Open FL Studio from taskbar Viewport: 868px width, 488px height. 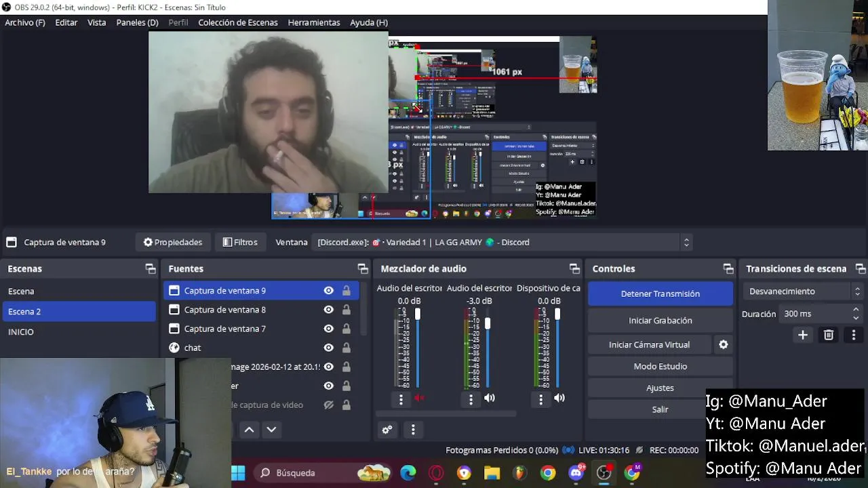coord(519,473)
